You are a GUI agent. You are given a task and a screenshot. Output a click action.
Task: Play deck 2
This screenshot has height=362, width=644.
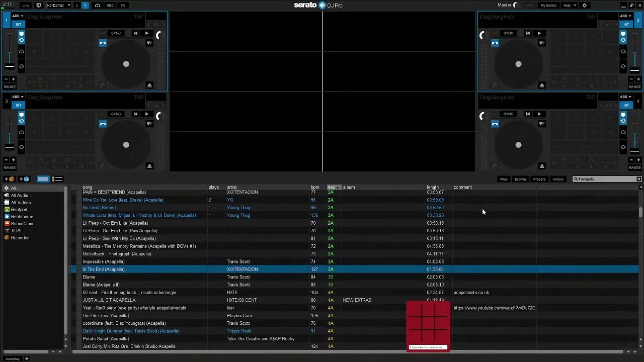click(539, 33)
